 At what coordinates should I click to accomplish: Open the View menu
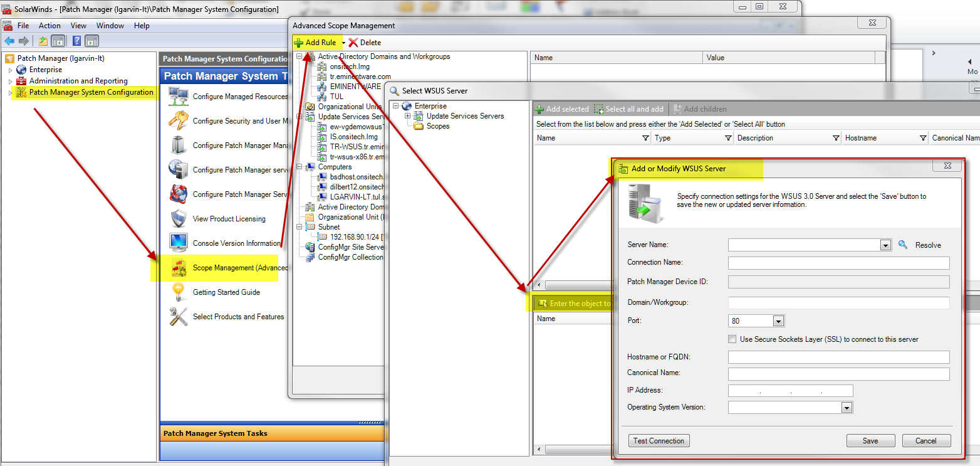(x=78, y=26)
